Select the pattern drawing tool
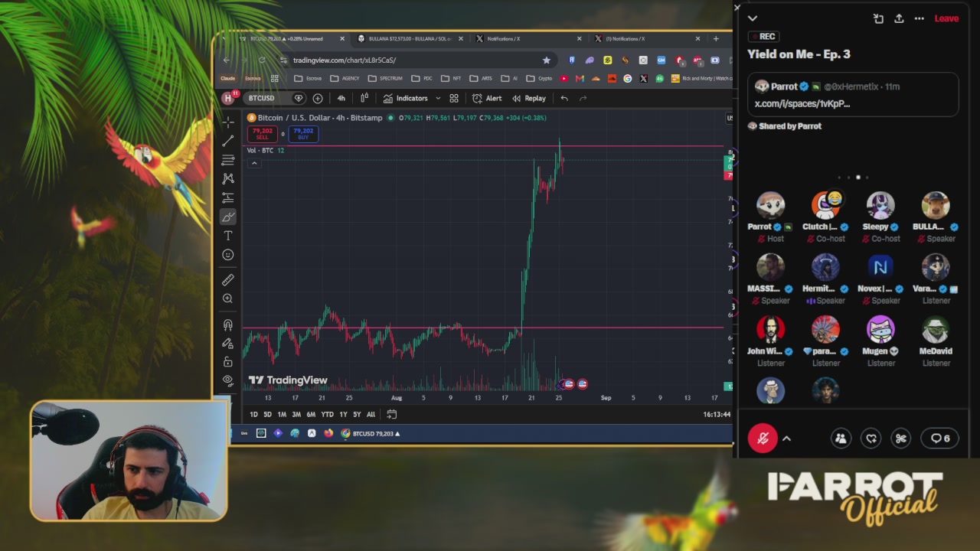980x551 pixels. click(228, 178)
